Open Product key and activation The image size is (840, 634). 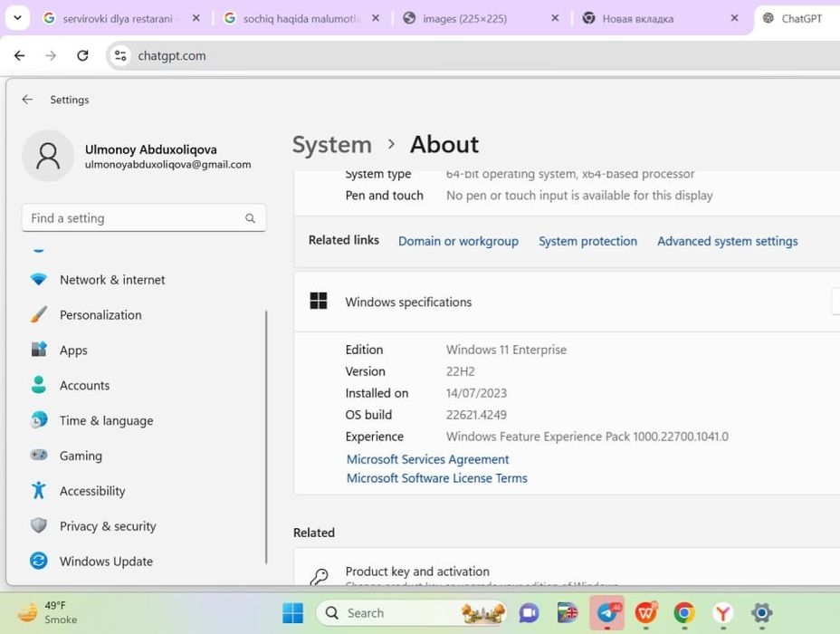pos(417,572)
